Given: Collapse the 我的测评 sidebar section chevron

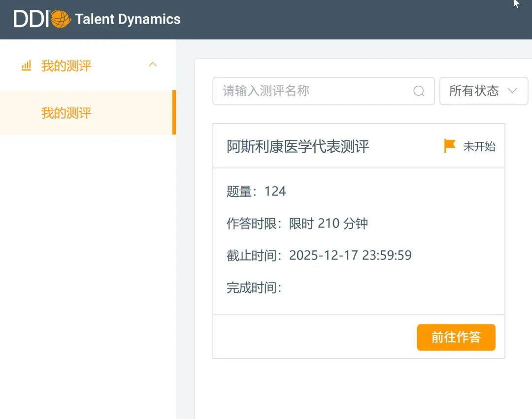Looking at the screenshot, I should coord(153,65).
